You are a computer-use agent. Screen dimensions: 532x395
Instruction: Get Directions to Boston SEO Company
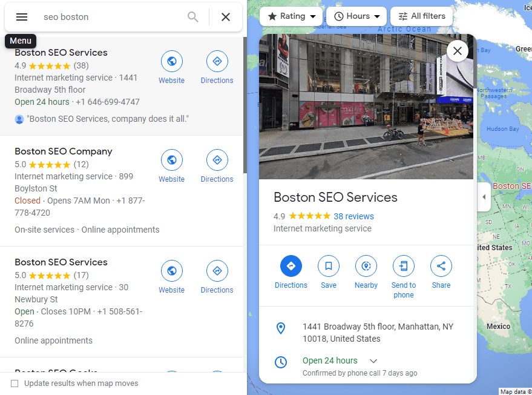pos(217,166)
